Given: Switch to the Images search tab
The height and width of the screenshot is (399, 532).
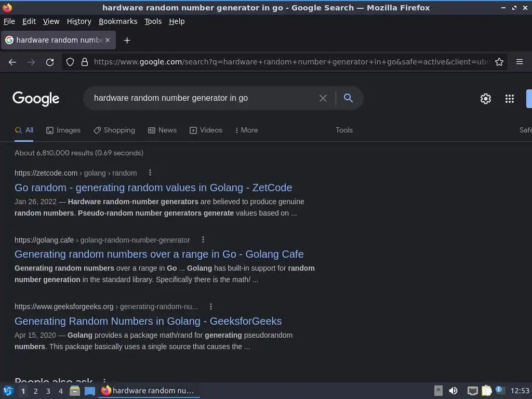Looking at the screenshot, I should (x=63, y=130).
